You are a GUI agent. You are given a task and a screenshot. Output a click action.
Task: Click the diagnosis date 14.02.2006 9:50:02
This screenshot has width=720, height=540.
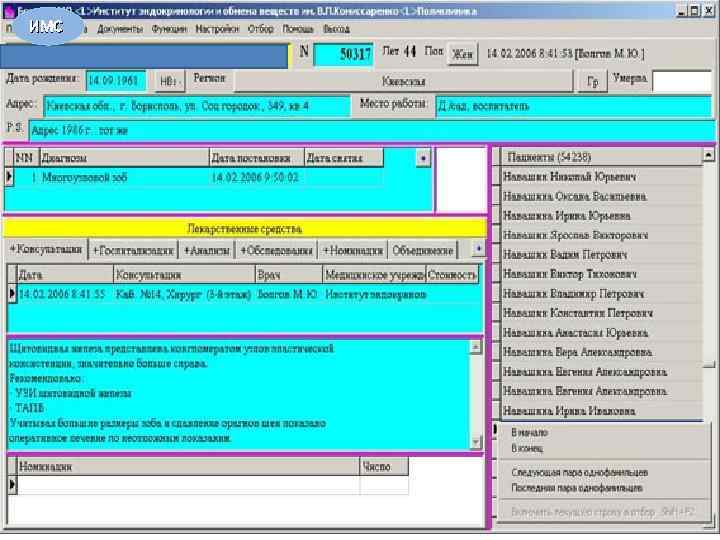(x=255, y=177)
